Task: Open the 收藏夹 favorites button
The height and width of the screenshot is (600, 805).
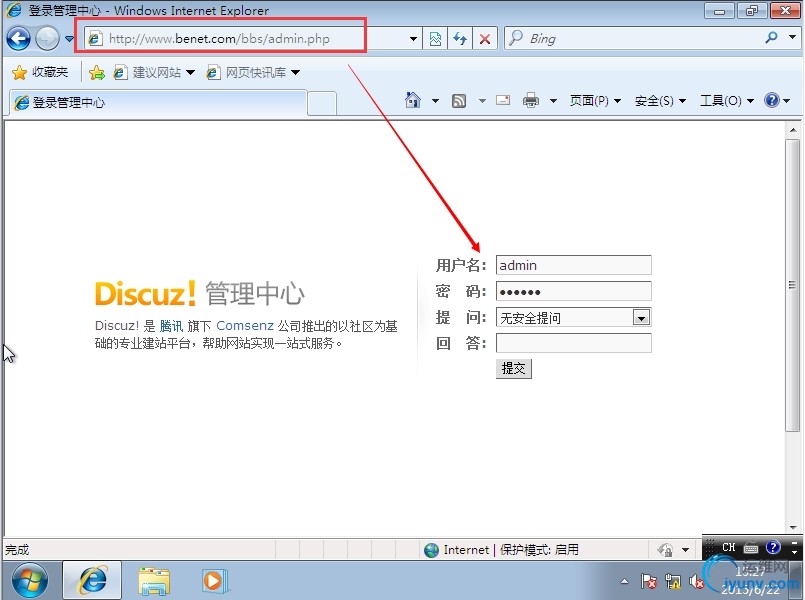Action: click(x=40, y=72)
